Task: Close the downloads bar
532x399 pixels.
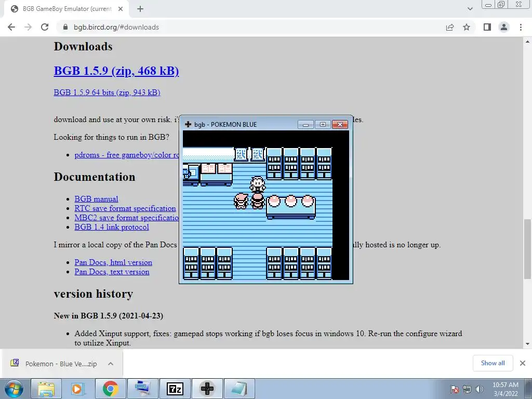Action: click(523, 363)
